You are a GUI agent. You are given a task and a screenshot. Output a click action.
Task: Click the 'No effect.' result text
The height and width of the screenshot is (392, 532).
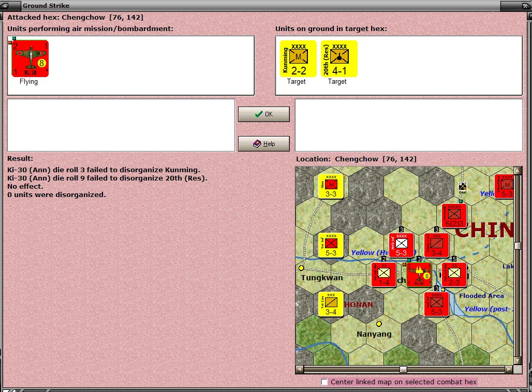click(25, 187)
